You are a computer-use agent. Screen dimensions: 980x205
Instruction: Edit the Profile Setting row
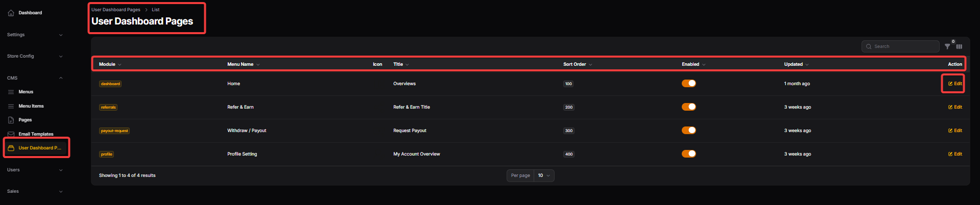pos(955,154)
